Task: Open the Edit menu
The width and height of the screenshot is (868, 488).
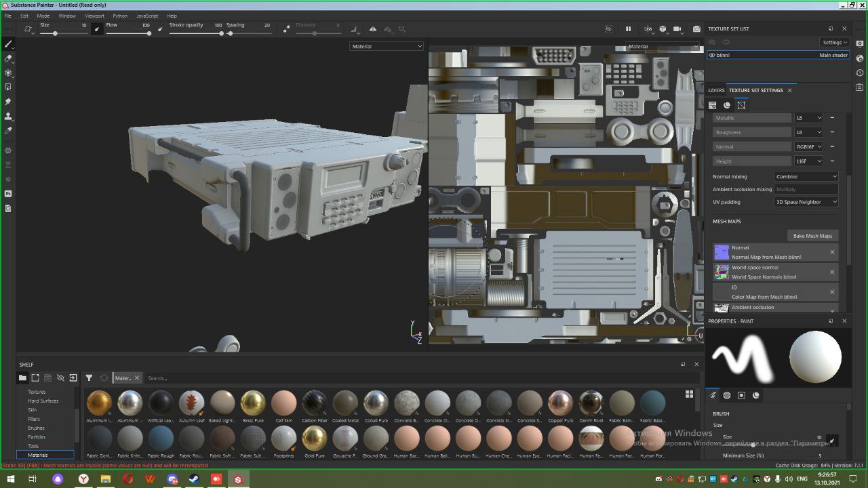Action: pos(24,16)
